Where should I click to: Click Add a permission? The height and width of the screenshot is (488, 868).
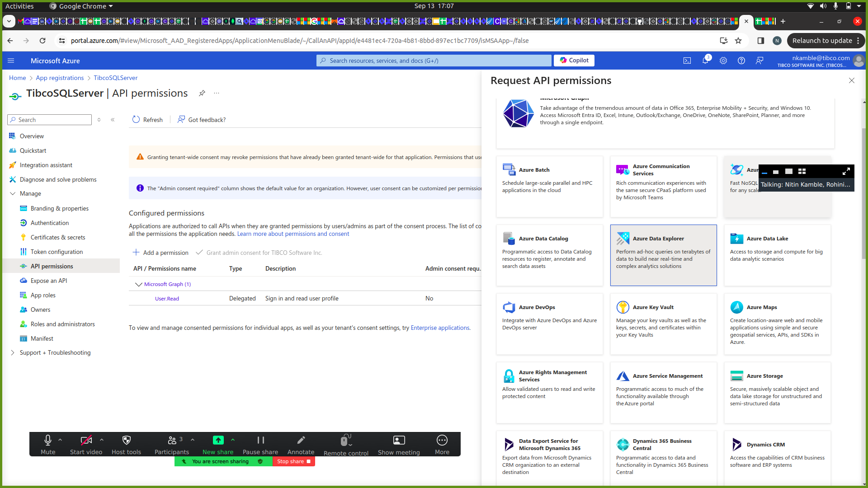[160, 253]
